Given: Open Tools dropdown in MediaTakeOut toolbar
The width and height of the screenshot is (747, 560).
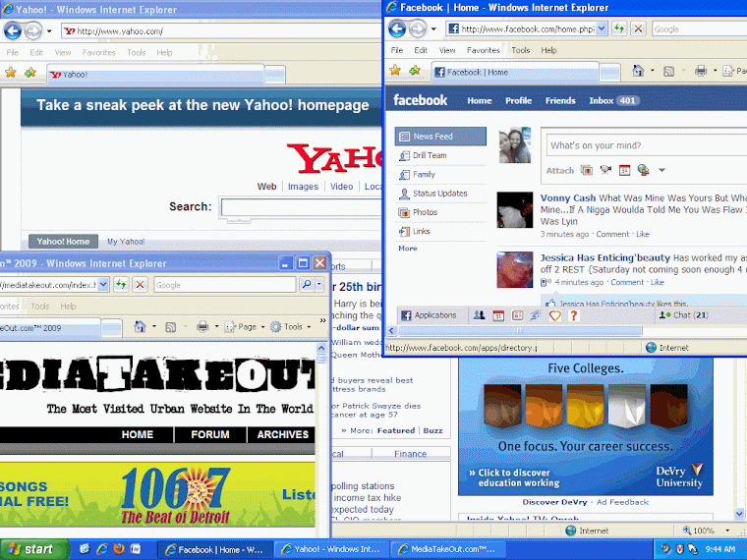Looking at the screenshot, I should coord(309,327).
